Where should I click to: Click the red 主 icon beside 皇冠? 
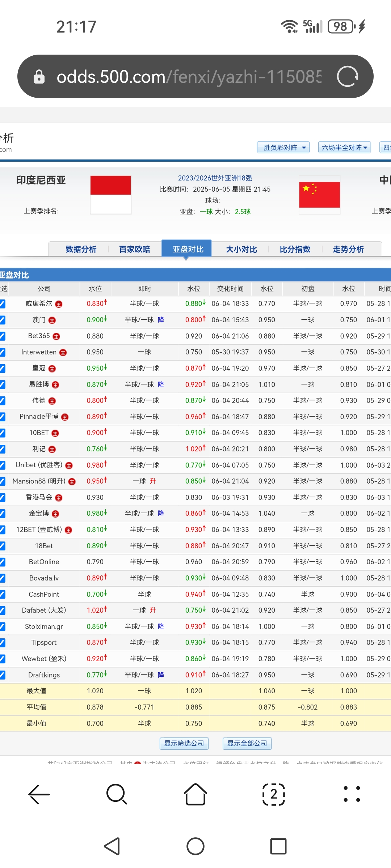(x=52, y=369)
